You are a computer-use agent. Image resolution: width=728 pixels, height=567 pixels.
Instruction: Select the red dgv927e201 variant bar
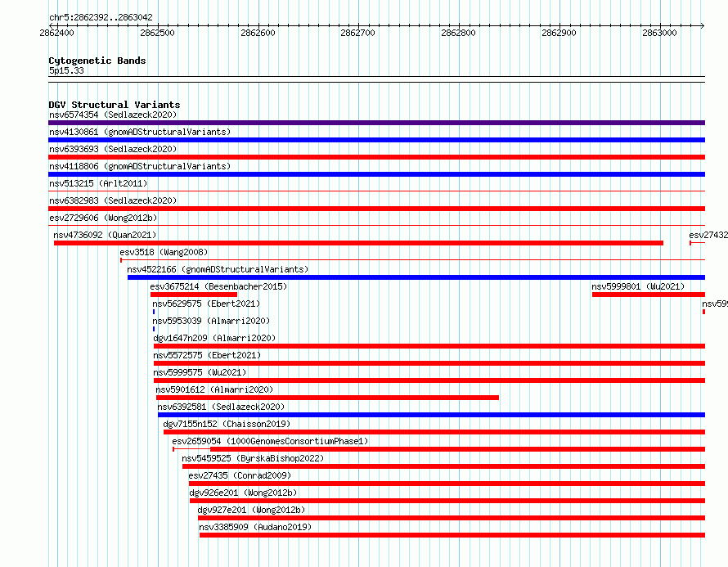click(x=452, y=518)
